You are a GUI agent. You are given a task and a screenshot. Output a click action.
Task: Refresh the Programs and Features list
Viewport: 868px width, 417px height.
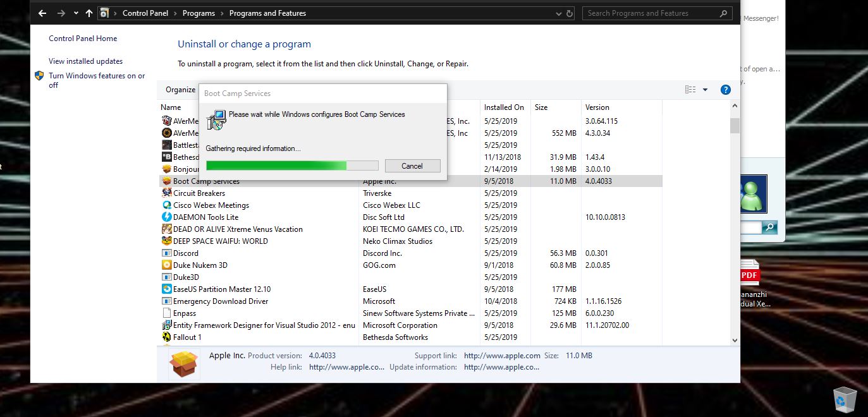click(570, 13)
